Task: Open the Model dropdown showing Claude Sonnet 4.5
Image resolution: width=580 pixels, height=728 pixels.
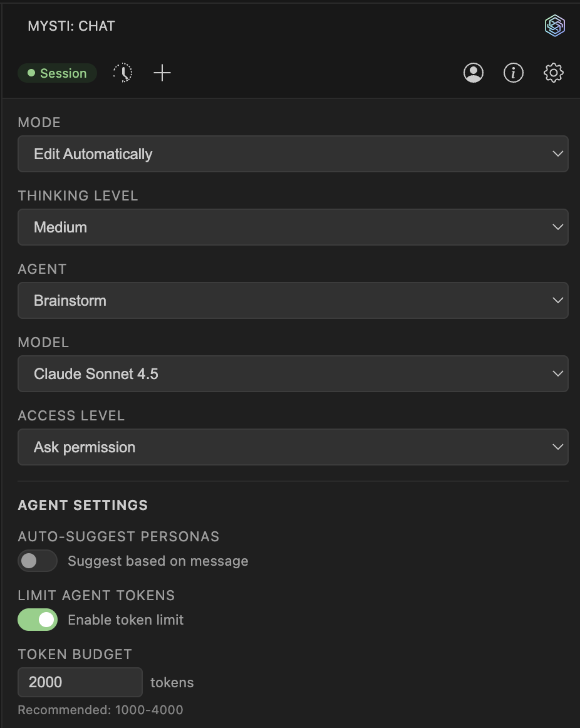Action: [x=293, y=373]
